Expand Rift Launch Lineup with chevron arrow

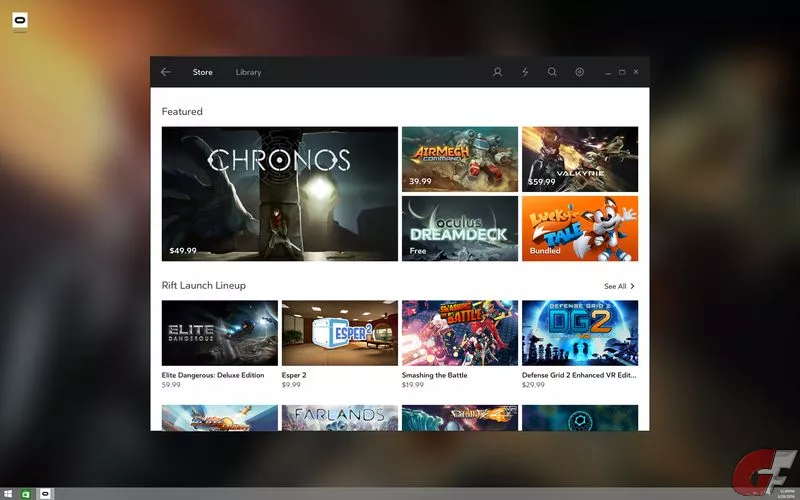(632, 286)
